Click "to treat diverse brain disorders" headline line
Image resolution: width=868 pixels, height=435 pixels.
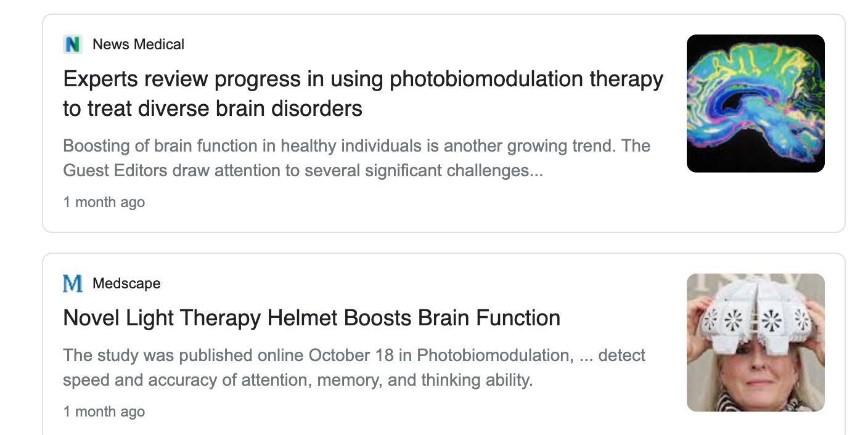[x=213, y=108]
